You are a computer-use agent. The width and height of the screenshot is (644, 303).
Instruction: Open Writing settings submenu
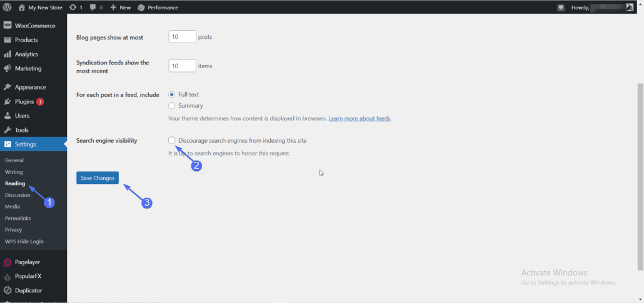coord(14,172)
